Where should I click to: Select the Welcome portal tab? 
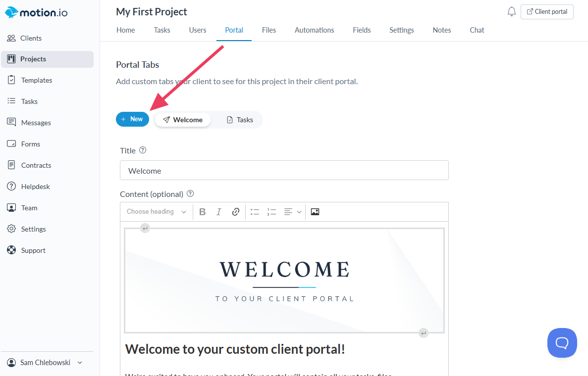(183, 120)
